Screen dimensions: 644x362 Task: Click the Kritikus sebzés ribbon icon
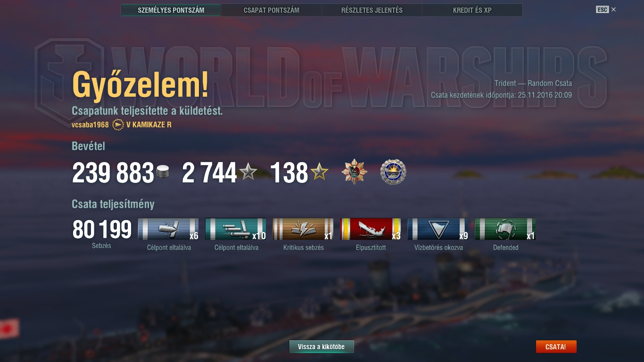click(303, 229)
